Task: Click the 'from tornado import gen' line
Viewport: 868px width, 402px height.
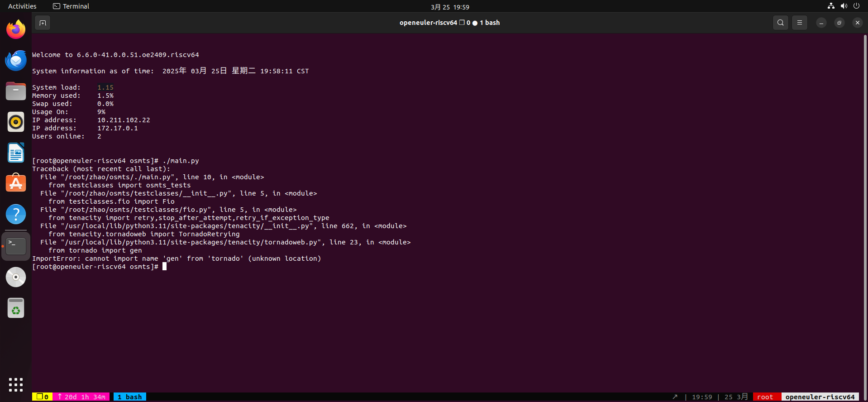Action: pyautogui.click(x=95, y=250)
